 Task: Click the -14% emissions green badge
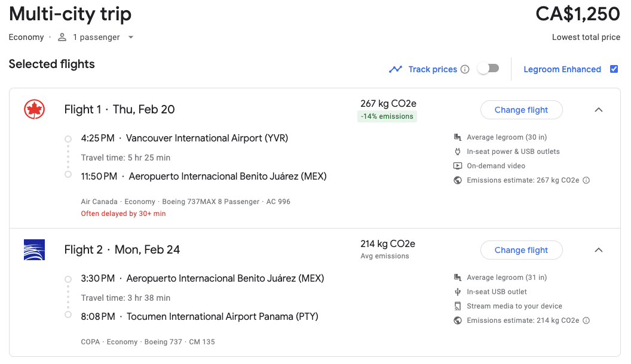387,116
